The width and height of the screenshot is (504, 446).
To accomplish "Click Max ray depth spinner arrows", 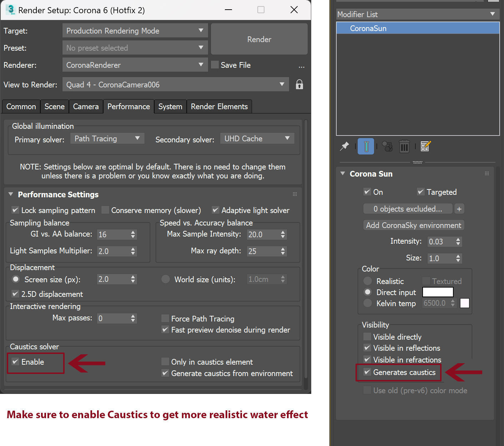I will pos(283,251).
